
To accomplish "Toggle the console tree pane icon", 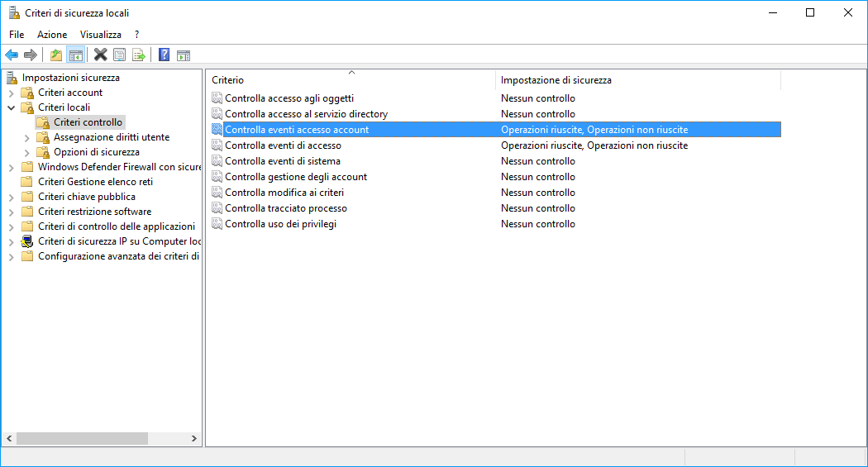I will pyautogui.click(x=76, y=55).
